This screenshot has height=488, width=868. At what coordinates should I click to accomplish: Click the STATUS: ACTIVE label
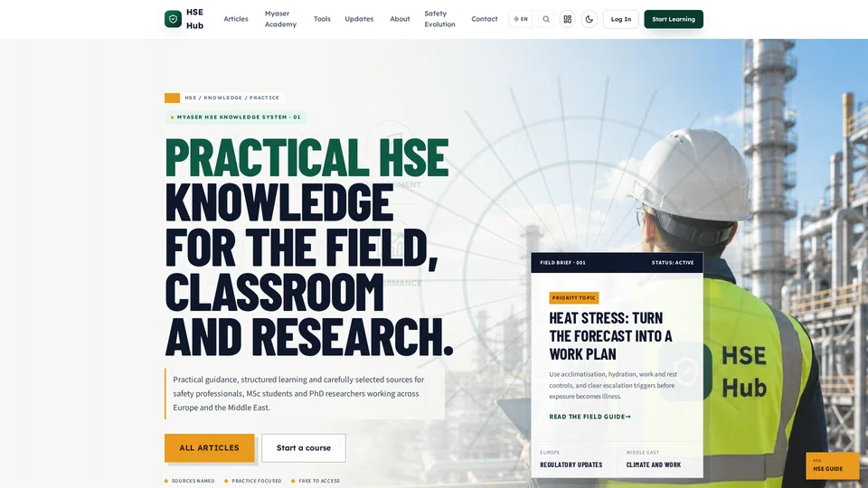coord(673,263)
